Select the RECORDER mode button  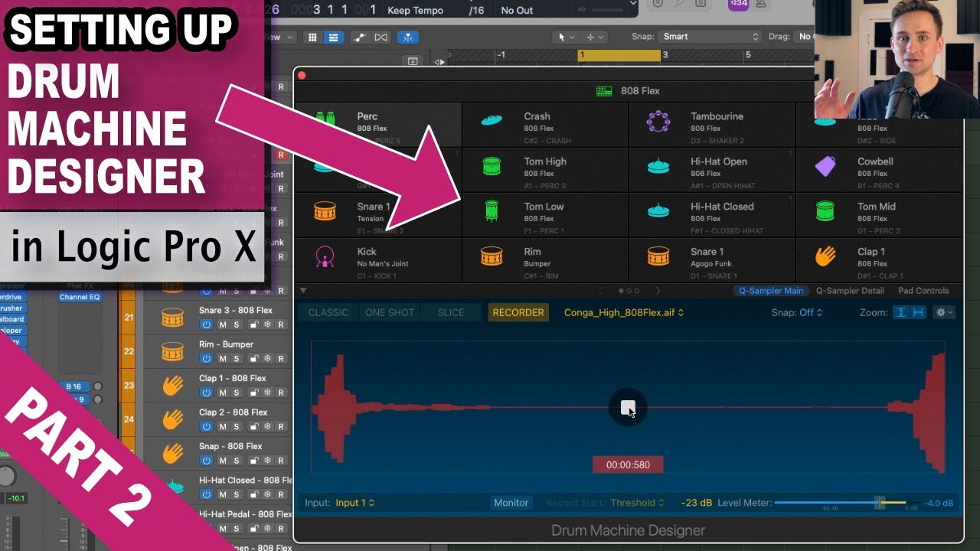click(518, 312)
